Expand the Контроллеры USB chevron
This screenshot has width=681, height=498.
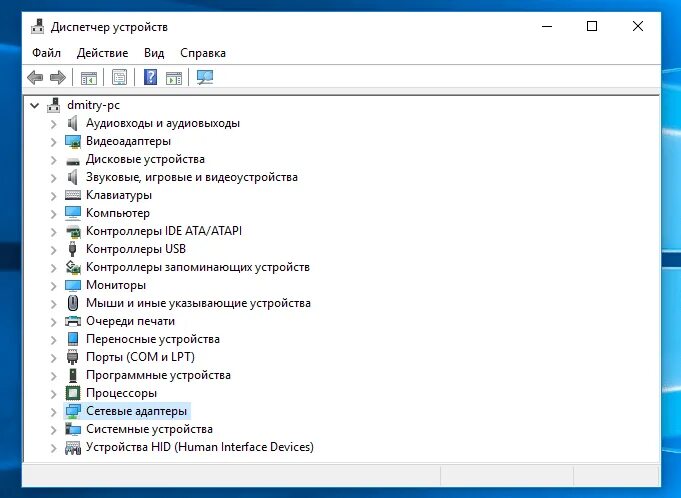(x=53, y=250)
